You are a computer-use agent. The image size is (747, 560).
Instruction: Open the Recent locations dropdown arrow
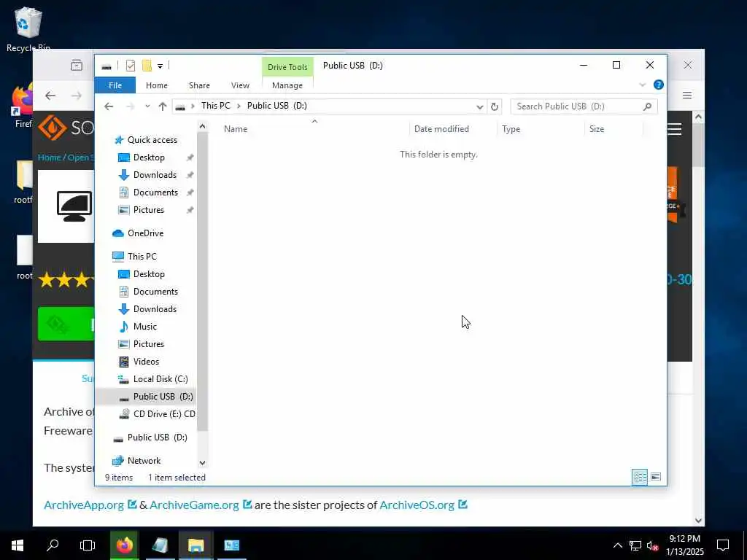click(x=147, y=106)
